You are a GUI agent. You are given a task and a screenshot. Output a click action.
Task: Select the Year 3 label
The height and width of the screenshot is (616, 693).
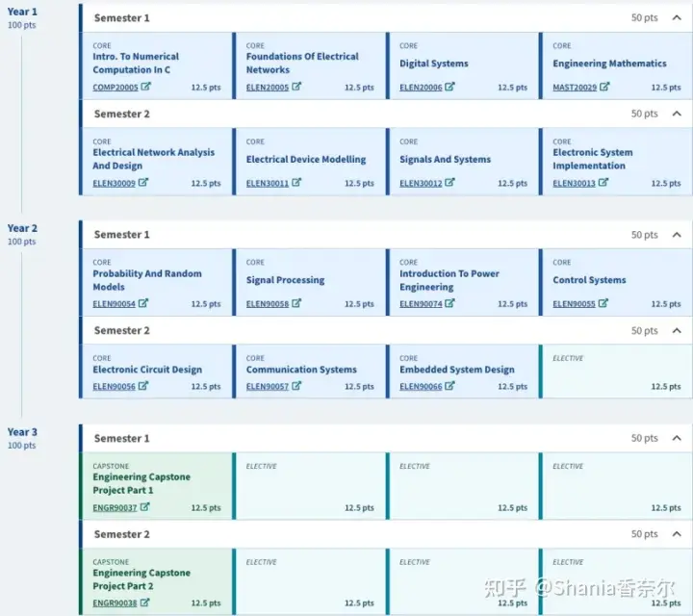tap(22, 432)
